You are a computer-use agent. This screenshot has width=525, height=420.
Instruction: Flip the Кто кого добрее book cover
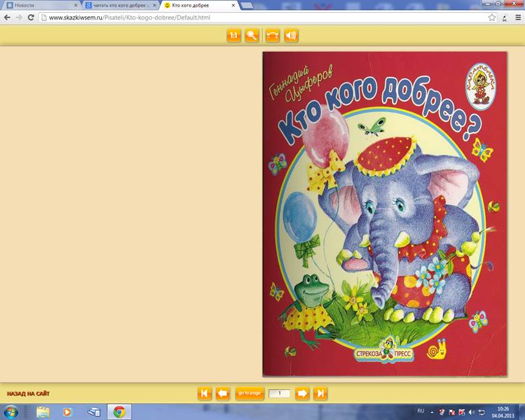pos(385,214)
